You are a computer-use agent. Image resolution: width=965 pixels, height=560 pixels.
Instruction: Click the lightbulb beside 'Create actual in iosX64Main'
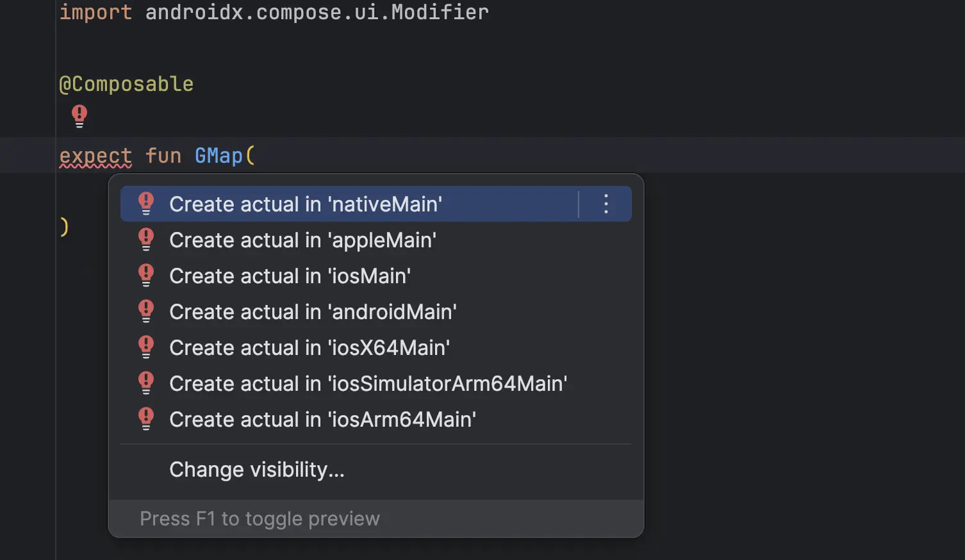[x=146, y=347]
